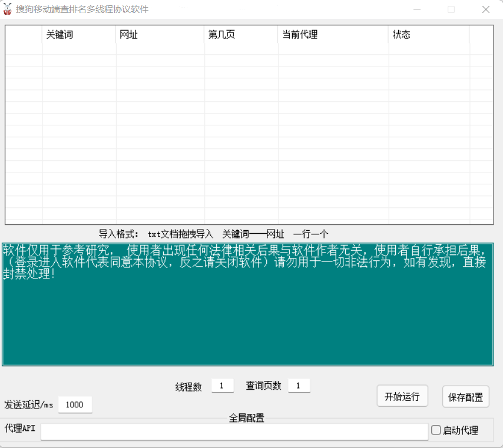The height and width of the screenshot is (448, 503).
Task: Click the maximize window button
Action: 451,9
